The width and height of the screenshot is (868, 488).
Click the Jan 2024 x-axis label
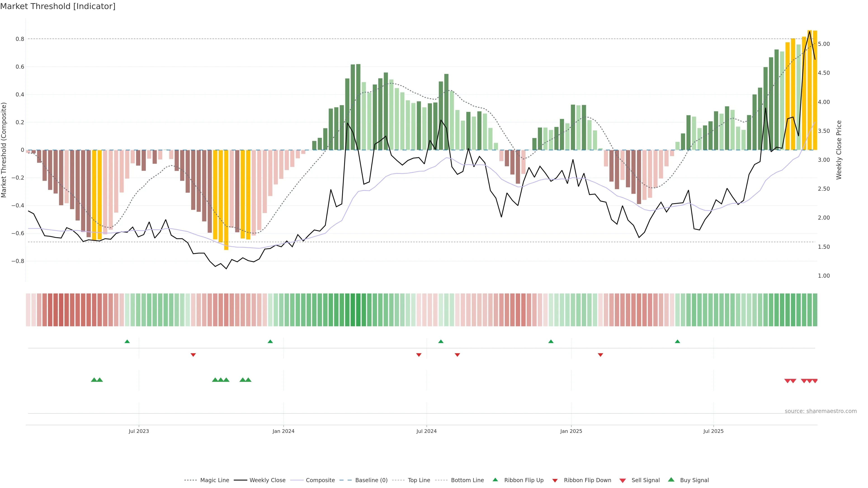coord(283,431)
